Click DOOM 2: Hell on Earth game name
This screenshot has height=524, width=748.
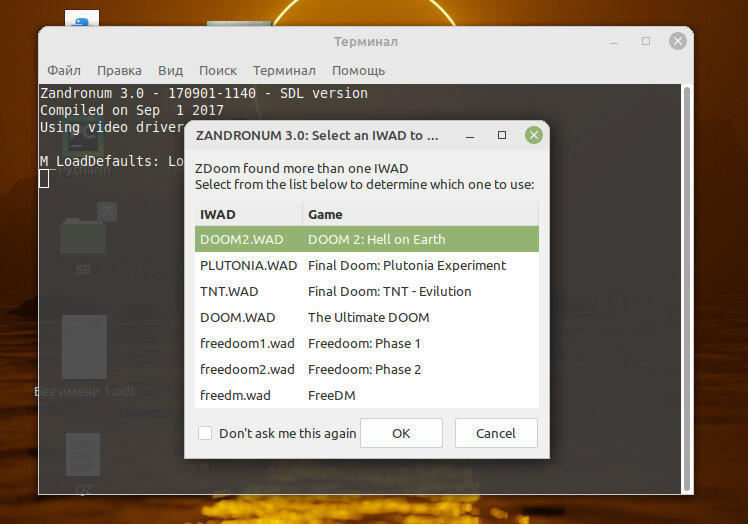tap(377, 239)
